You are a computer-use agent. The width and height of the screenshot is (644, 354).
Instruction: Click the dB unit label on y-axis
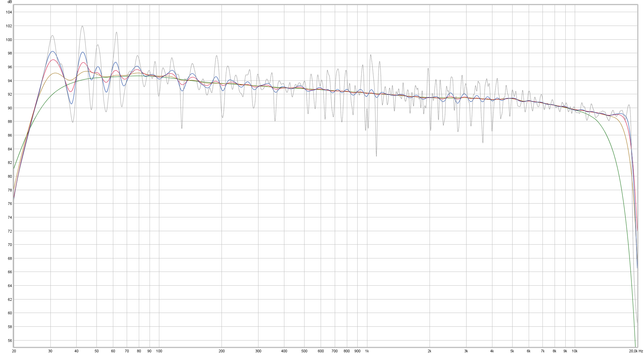tap(9, 2)
